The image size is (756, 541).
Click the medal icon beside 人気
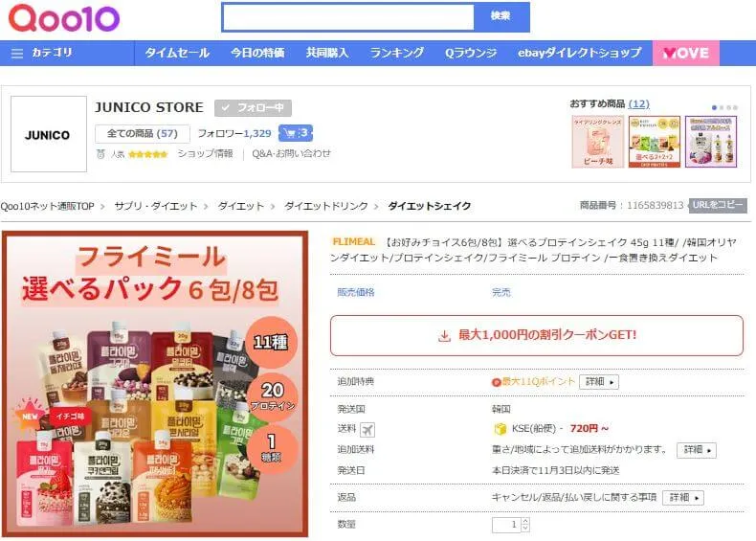[x=100, y=154]
